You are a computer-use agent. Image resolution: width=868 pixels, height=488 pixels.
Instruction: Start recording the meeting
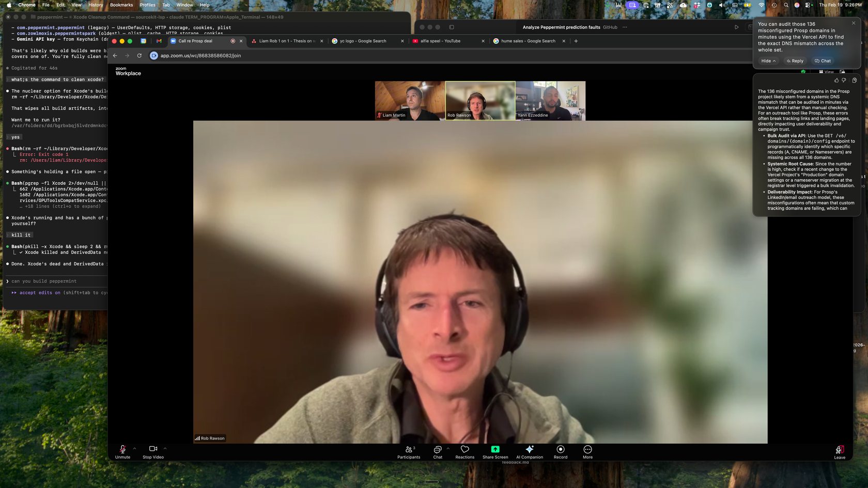(x=560, y=452)
